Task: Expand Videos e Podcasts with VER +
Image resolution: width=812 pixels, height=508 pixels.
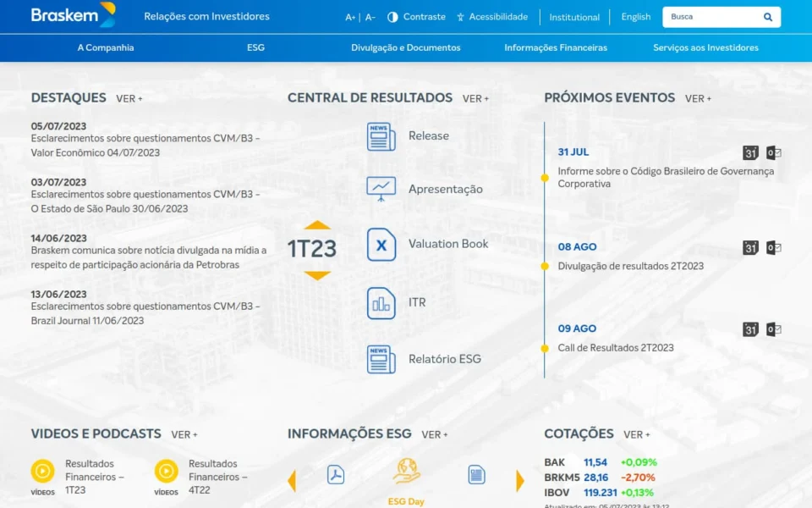Action: click(x=184, y=434)
